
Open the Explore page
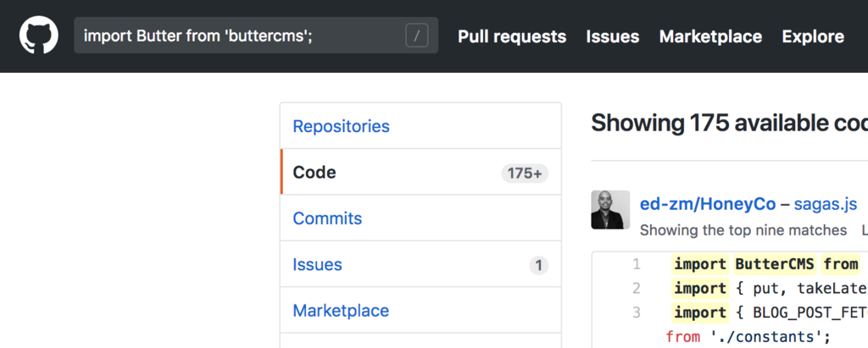click(813, 36)
